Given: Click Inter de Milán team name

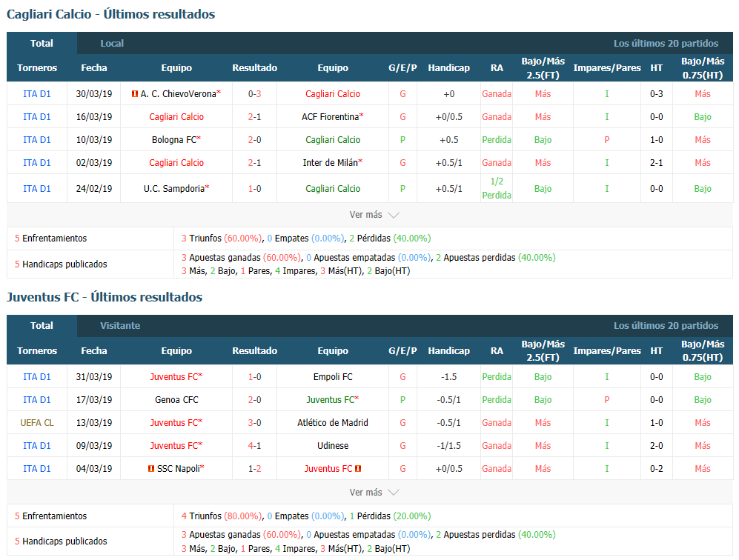Looking at the screenshot, I should 331,163.
